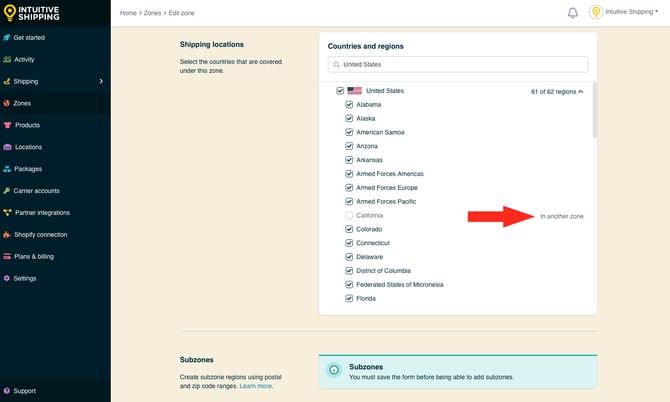Click the Locations sidebar icon
The image size is (670, 402).
click(7, 147)
